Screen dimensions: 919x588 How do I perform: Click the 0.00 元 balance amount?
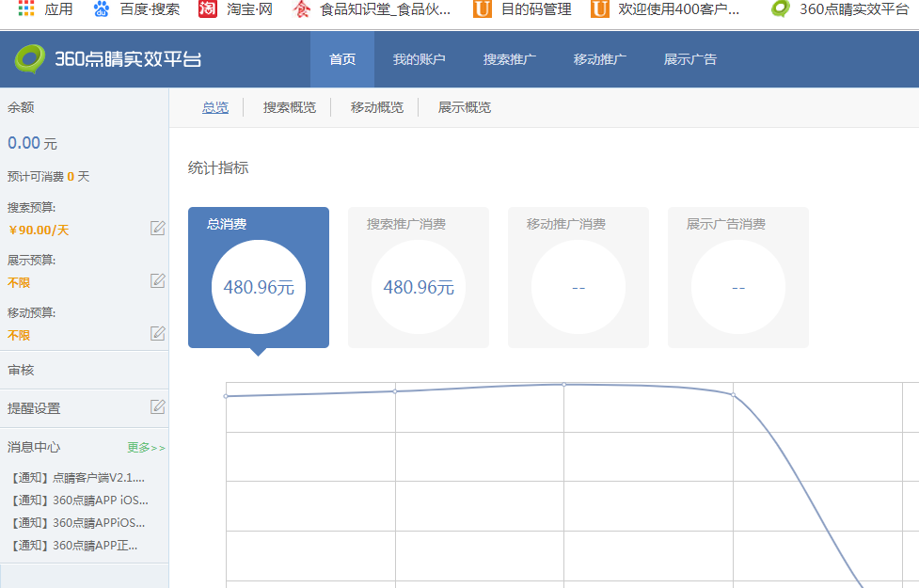click(32, 143)
